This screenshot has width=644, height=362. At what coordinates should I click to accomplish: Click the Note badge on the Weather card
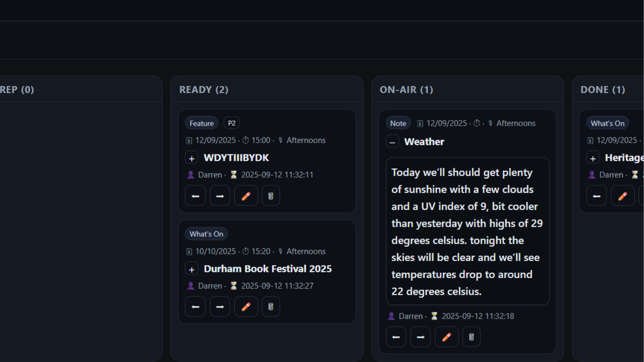[398, 123]
